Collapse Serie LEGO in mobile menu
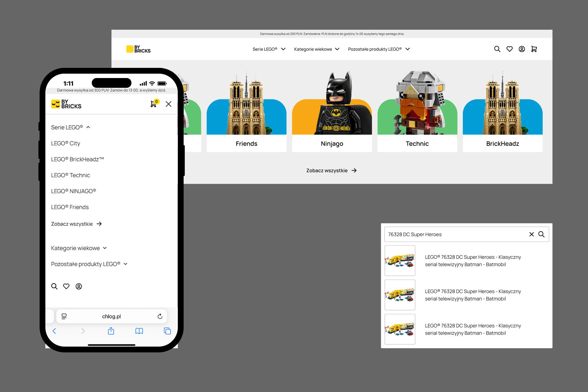This screenshot has width=588, height=392. point(70,127)
